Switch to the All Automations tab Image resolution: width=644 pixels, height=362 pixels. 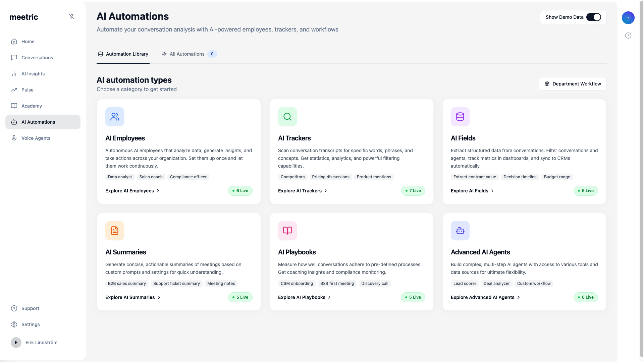pos(187,54)
